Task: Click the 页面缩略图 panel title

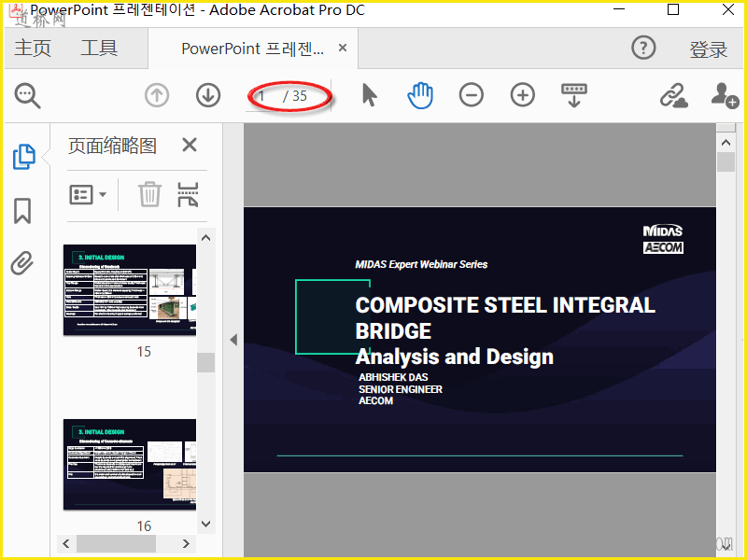Action: 112,146
